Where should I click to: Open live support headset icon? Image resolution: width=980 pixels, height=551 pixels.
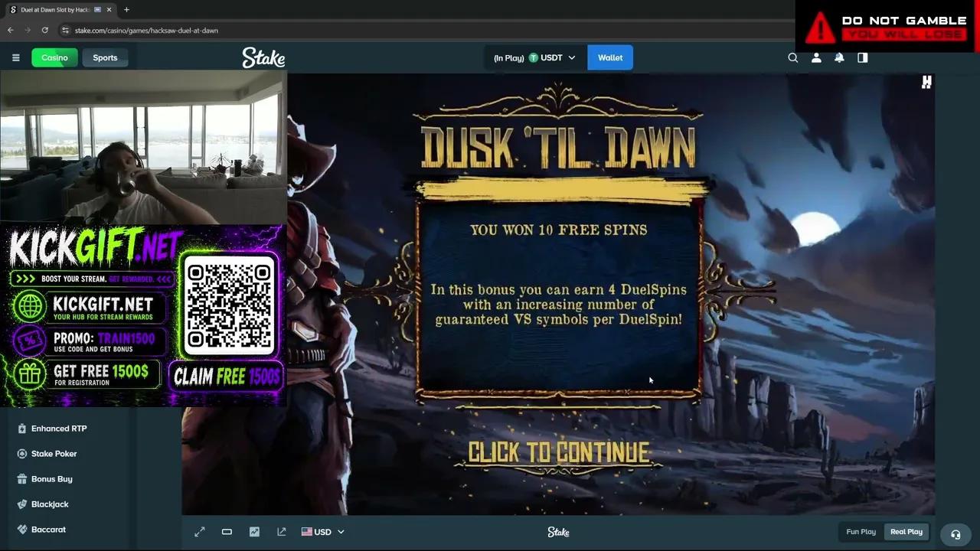955,534
